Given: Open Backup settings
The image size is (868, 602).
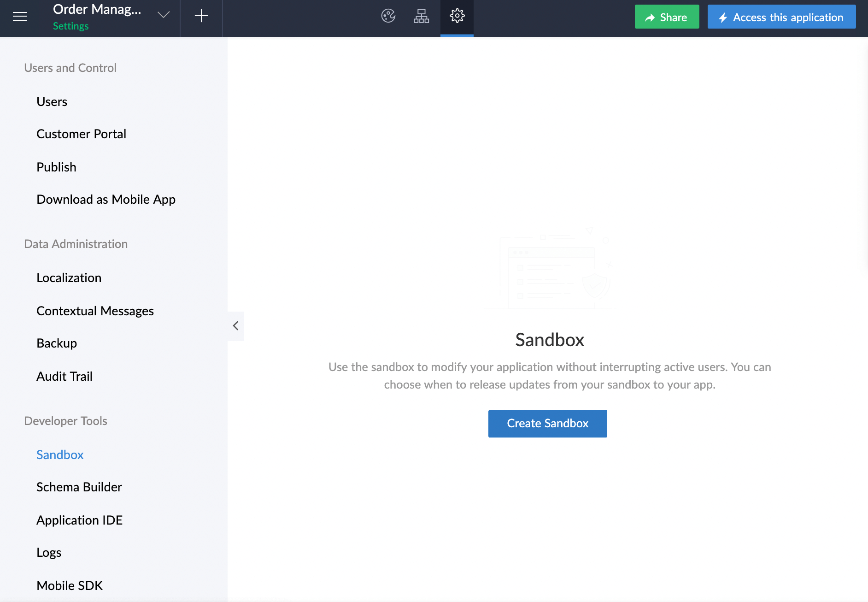Looking at the screenshot, I should pos(57,343).
